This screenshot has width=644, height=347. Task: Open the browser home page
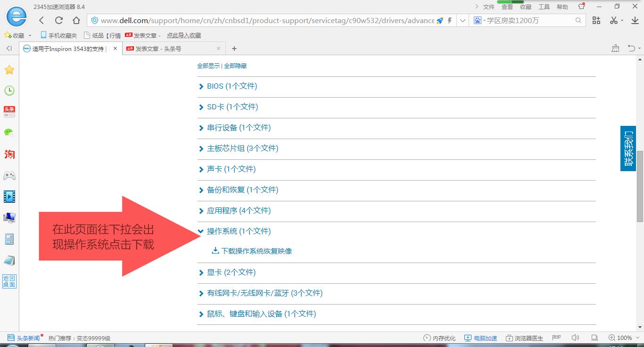pyautogui.click(x=76, y=20)
